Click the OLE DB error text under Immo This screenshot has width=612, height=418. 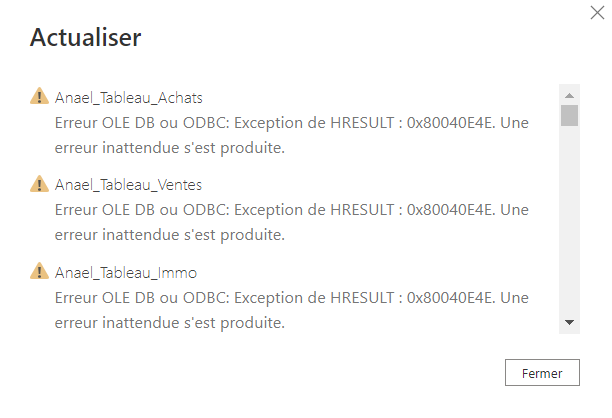292,310
